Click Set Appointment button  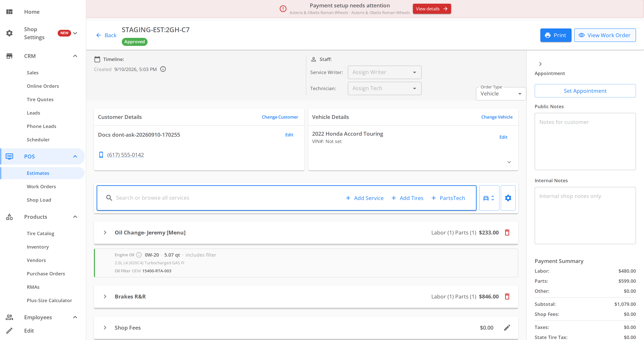click(x=585, y=91)
